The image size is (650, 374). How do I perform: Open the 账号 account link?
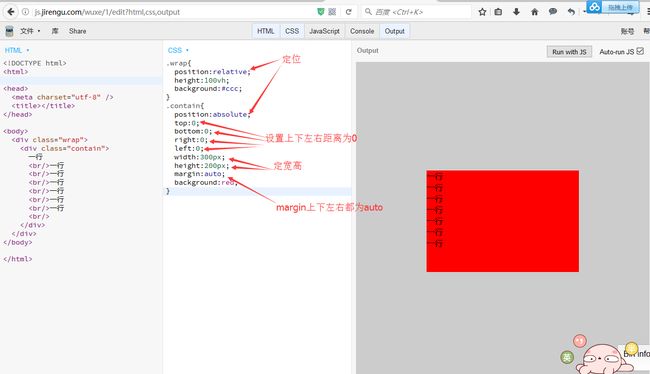[x=627, y=31]
